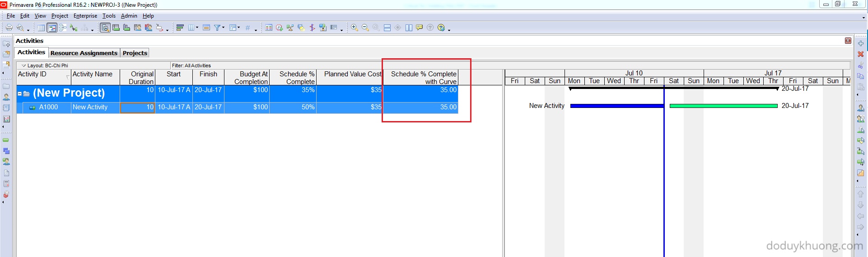Screen dimensions: 868x257
Task: Toggle the Activity Table view button
Action: 41,28
